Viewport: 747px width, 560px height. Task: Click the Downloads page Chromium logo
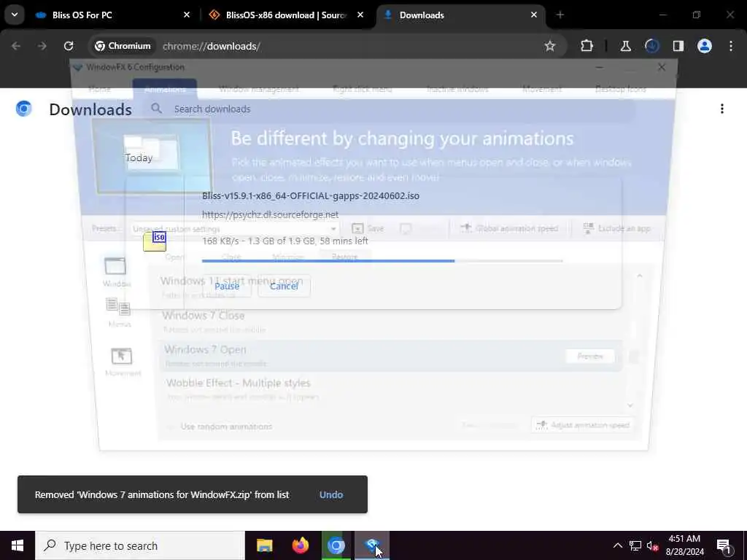tap(23, 109)
